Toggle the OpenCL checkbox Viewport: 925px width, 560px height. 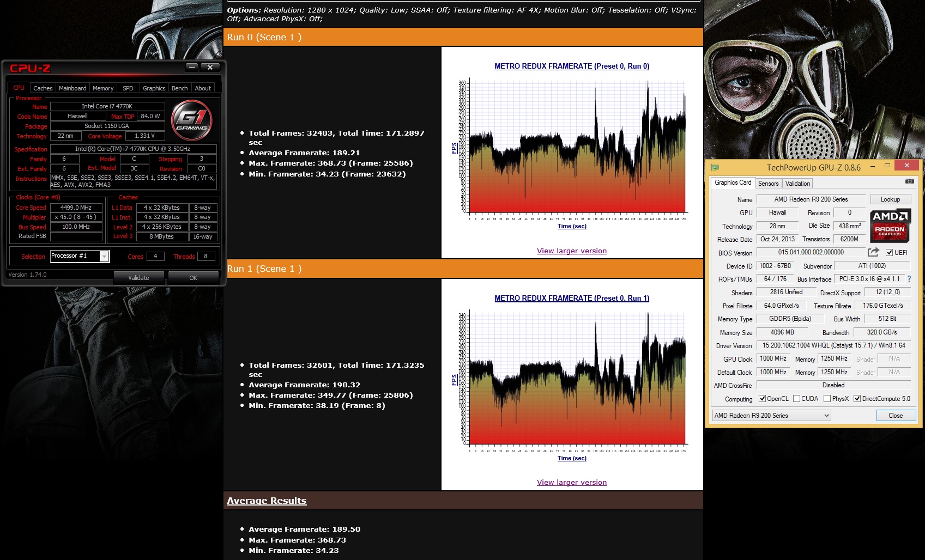coord(762,399)
